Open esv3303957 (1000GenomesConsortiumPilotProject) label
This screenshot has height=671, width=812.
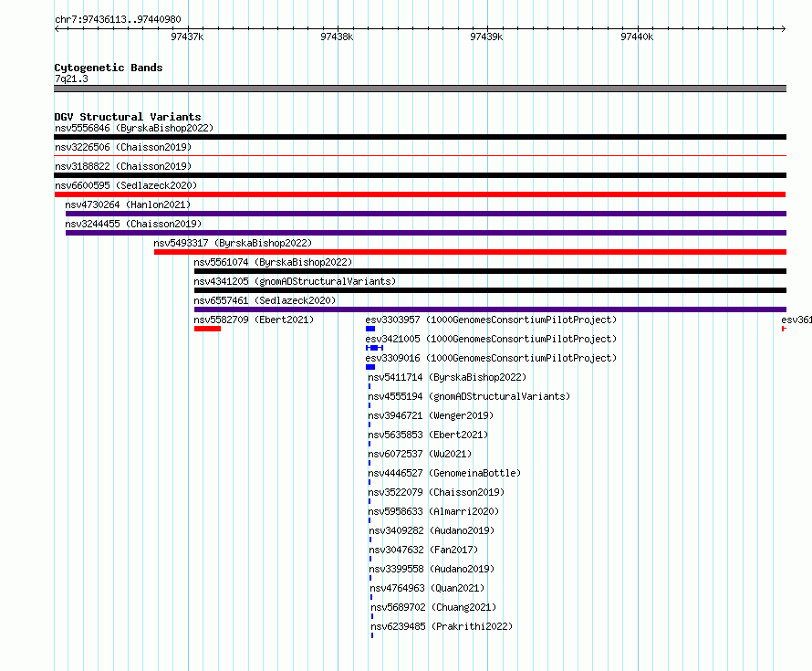[x=491, y=320]
